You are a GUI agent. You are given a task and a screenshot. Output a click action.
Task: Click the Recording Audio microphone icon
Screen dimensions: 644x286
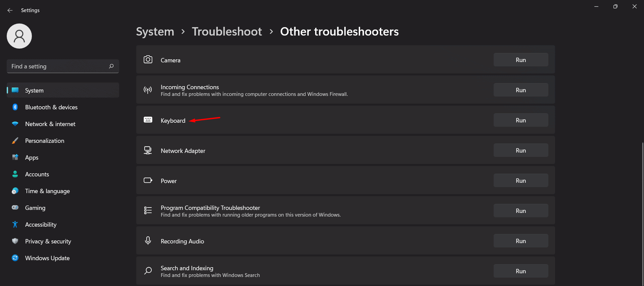click(x=148, y=241)
